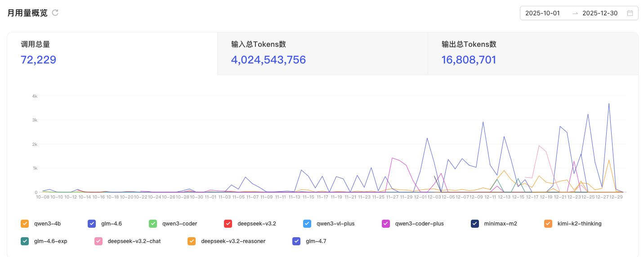Disable the qwen3-coder legend checkbox

[x=153, y=223]
